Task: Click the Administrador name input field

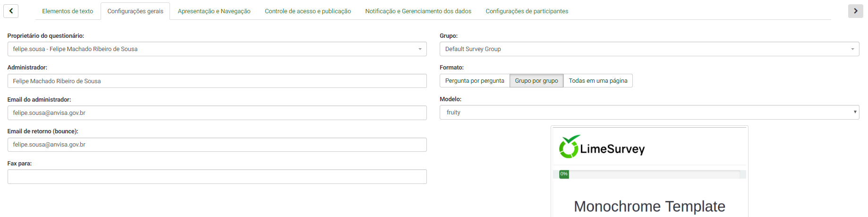Action: pos(217,81)
